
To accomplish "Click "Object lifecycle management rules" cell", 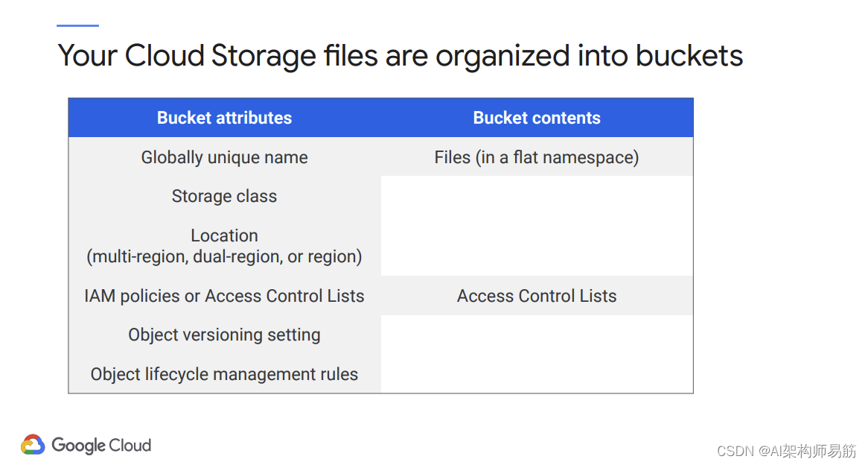I will (224, 374).
